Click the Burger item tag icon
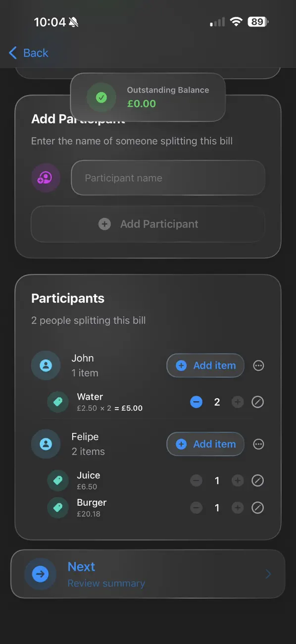 58,507
